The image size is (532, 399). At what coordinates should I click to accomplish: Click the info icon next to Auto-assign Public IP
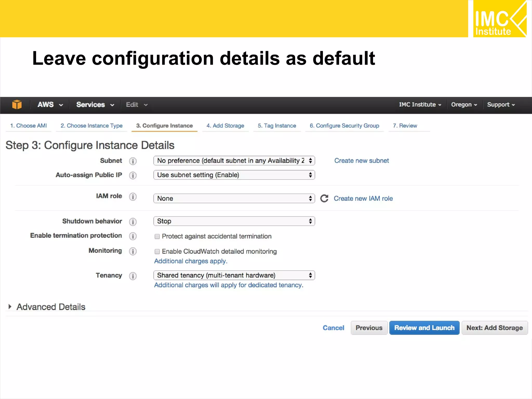pos(133,175)
